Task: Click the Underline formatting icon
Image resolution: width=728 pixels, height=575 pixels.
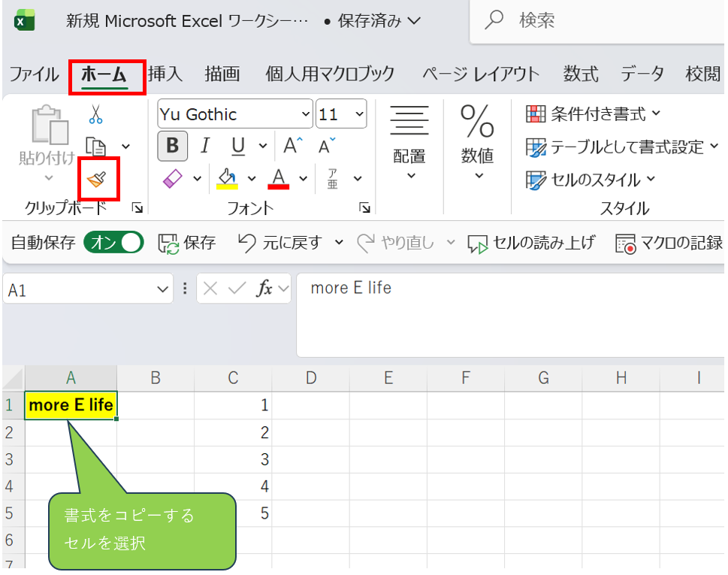Action: click(237, 146)
